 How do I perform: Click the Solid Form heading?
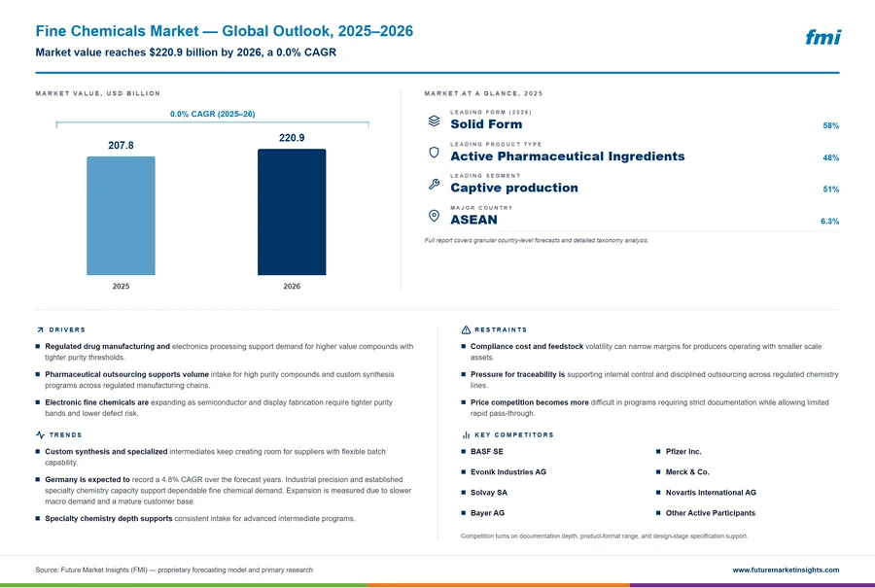(x=486, y=123)
